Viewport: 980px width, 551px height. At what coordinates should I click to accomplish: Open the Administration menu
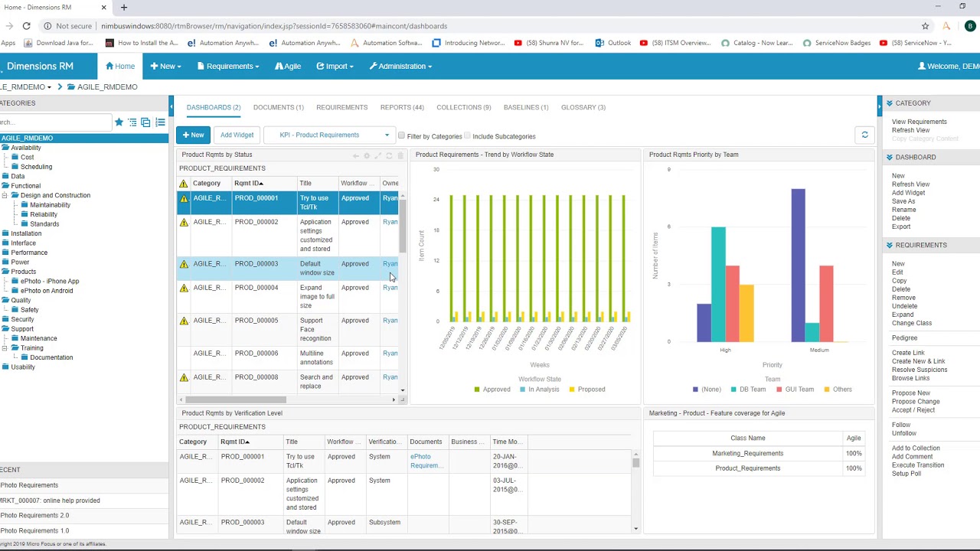click(400, 66)
